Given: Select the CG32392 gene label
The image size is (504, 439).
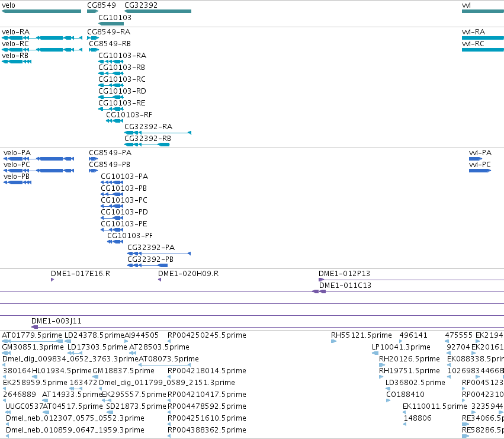Looking at the screenshot, I should (x=141, y=5).
